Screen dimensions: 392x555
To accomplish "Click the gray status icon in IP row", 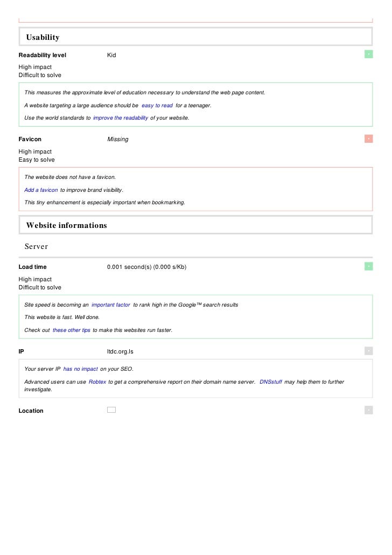I will click(x=368, y=351).
